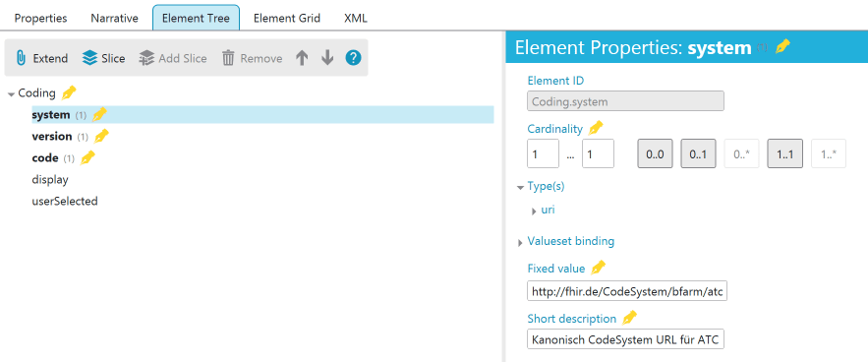
Task: Click the disabled 1..* cardinality button
Action: click(x=828, y=153)
